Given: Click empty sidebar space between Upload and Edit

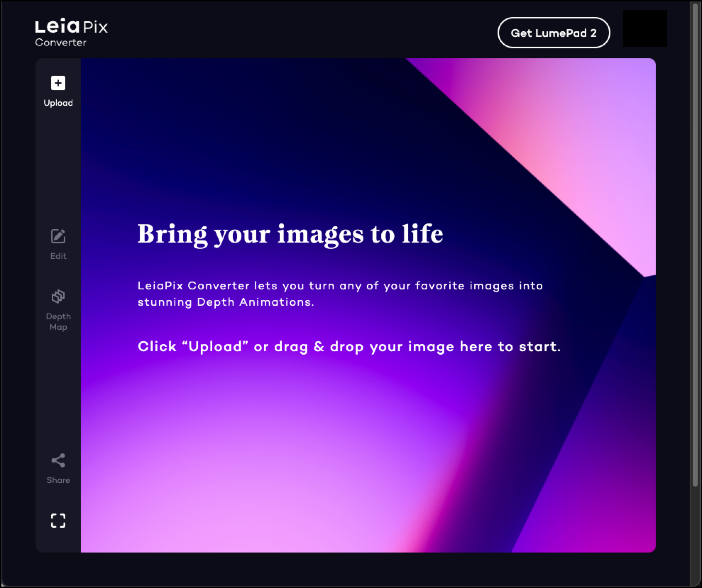Looking at the screenshot, I should (x=58, y=167).
